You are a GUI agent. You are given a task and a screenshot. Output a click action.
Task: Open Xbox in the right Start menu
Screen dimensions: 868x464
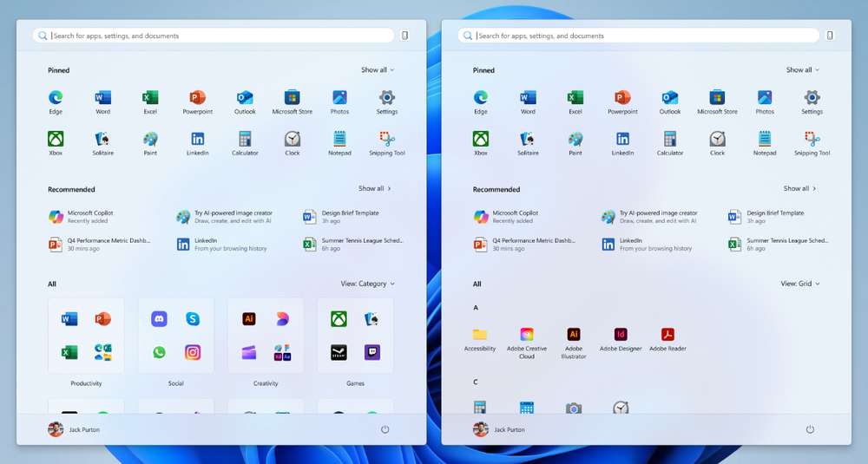click(x=481, y=143)
